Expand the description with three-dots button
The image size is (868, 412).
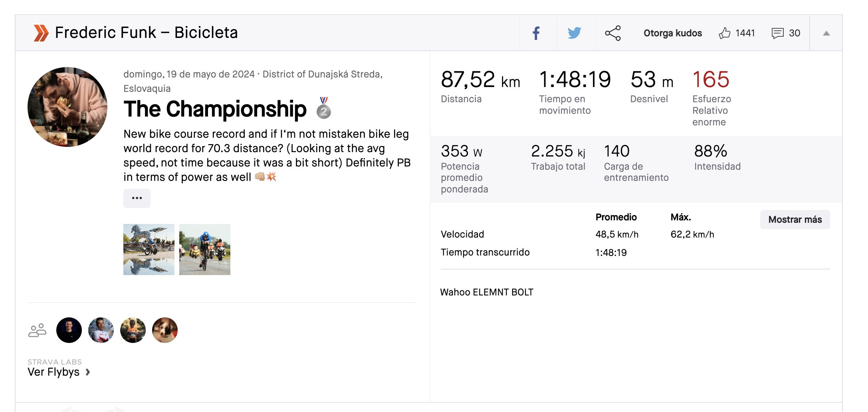pyautogui.click(x=137, y=198)
